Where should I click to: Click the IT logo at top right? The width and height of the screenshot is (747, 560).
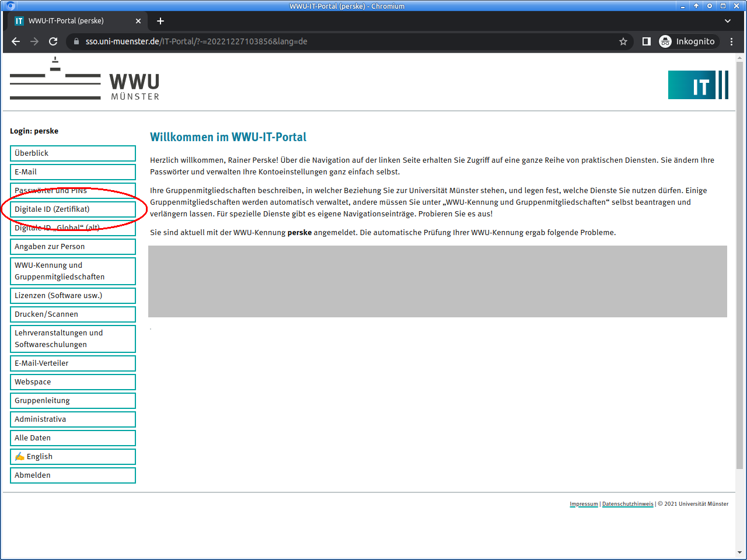(698, 85)
